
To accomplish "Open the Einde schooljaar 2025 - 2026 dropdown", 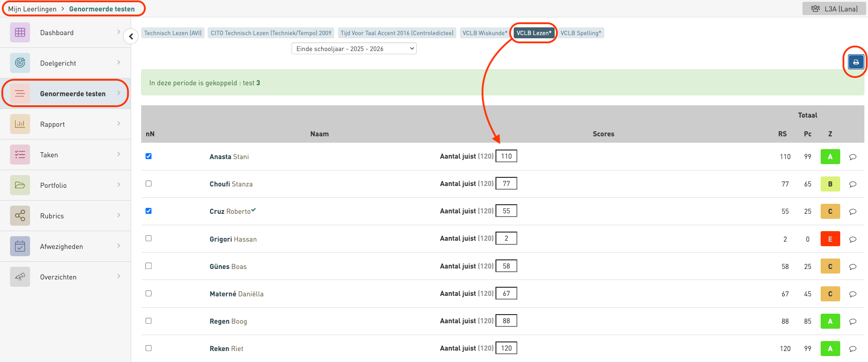I will pos(354,48).
